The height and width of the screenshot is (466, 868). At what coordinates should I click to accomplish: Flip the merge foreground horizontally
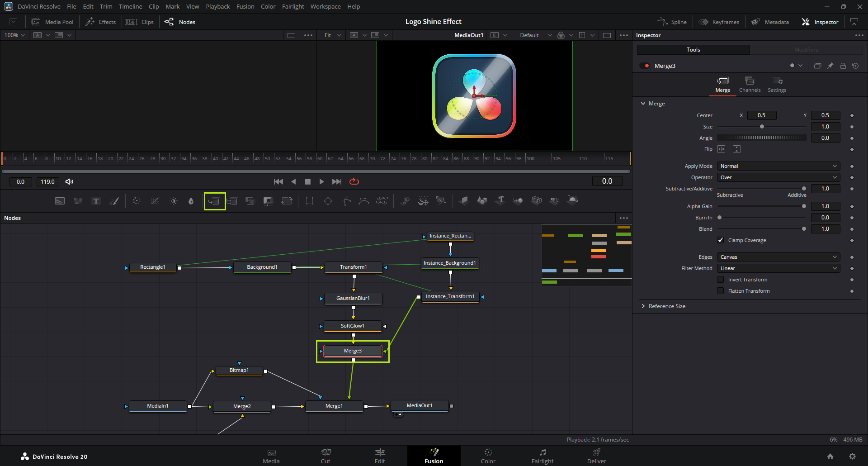(x=722, y=149)
